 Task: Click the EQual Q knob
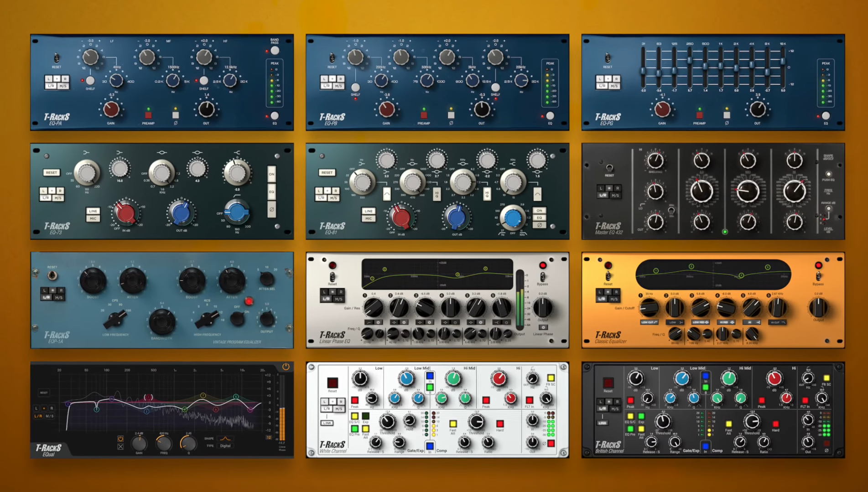click(x=188, y=443)
